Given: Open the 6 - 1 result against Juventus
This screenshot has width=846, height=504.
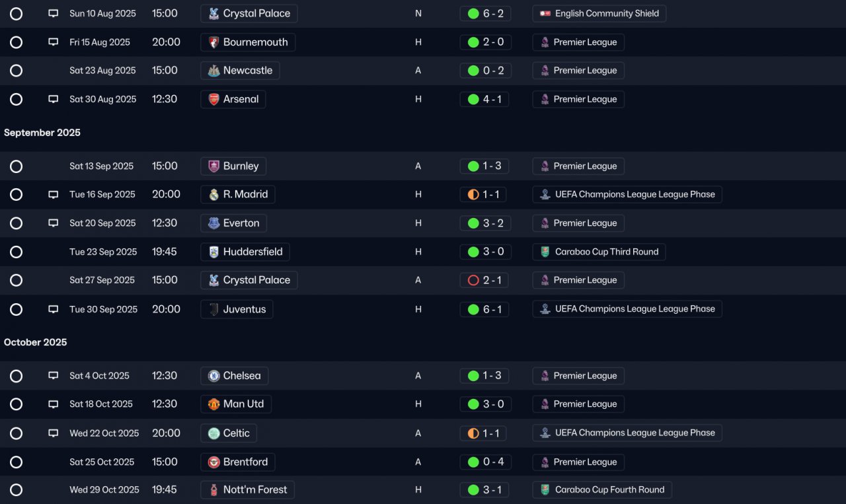Looking at the screenshot, I should coord(484,309).
